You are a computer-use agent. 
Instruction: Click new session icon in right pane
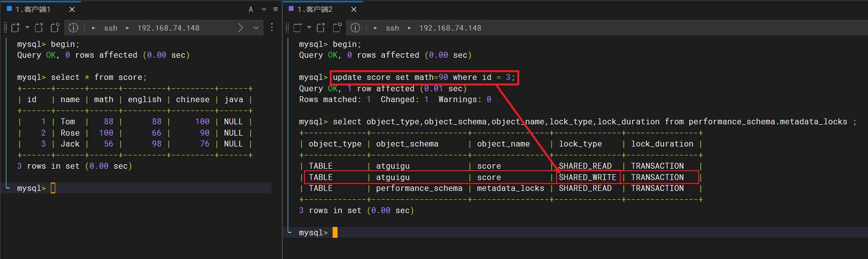pyautogui.click(x=298, y=28)
